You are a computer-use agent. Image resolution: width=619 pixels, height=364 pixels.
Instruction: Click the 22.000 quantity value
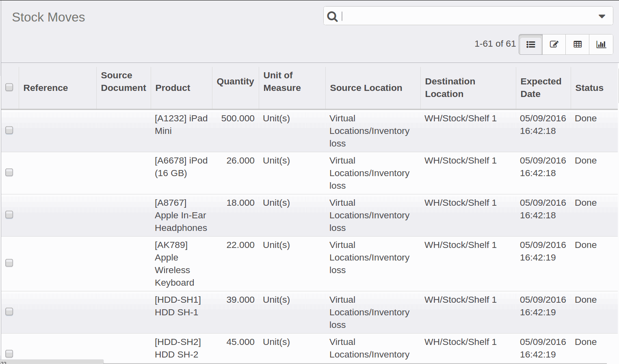240,245
